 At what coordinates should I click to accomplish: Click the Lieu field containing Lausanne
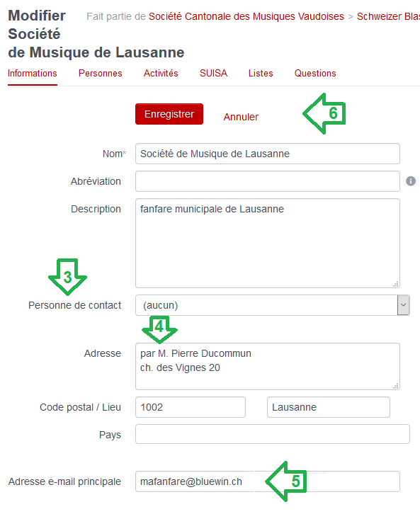(329, 407)
